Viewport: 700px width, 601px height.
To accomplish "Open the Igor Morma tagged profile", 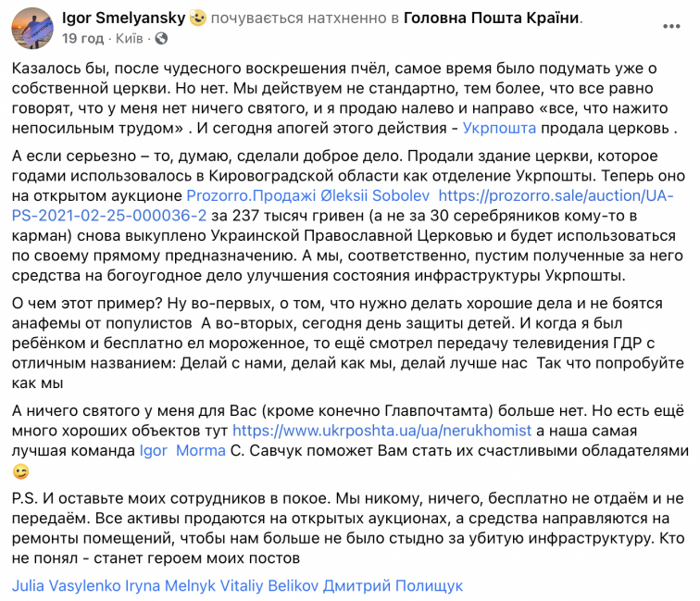I will [181, 450].
